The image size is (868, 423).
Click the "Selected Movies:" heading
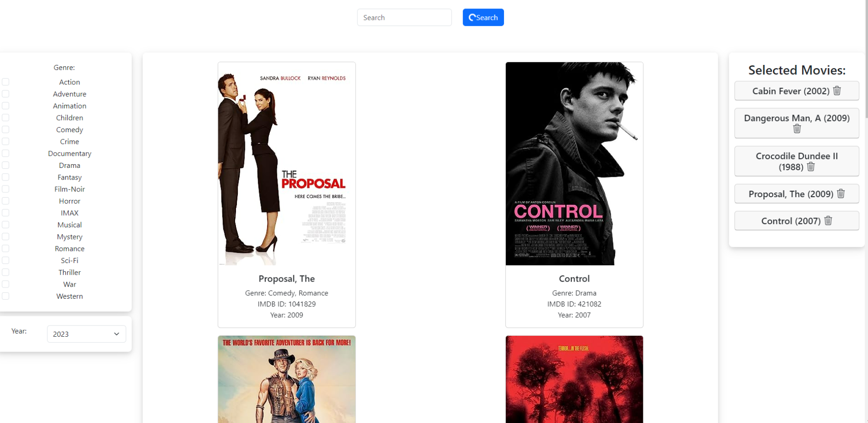click(x=797, y=70)
